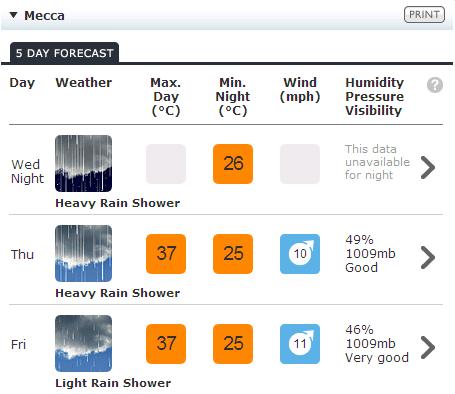Screen dimensions: 455x394
Task: Click Thursday minimum night temperature 25 tile
Action: [233, 254]
